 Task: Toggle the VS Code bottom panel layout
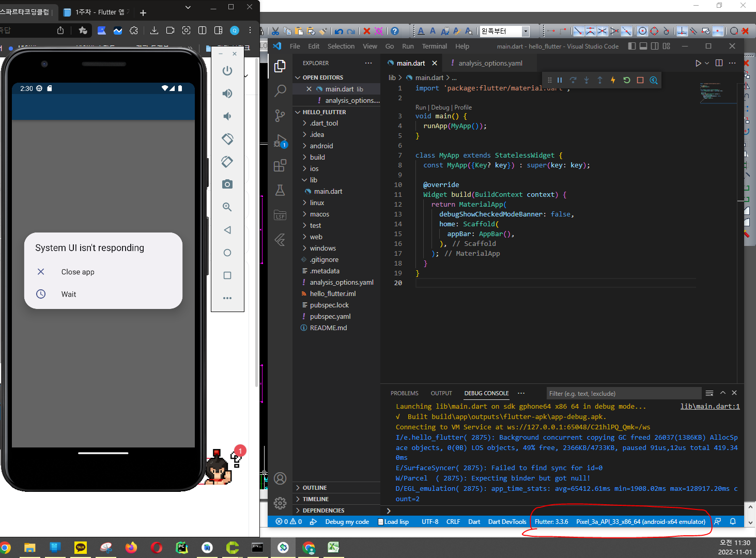click(x=643, y=46)
